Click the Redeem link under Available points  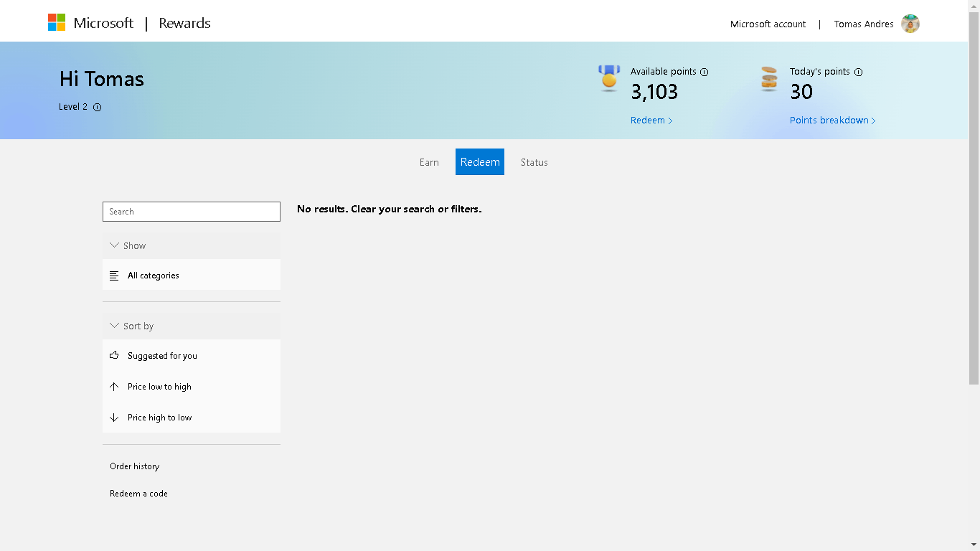[x=651, y=121]
